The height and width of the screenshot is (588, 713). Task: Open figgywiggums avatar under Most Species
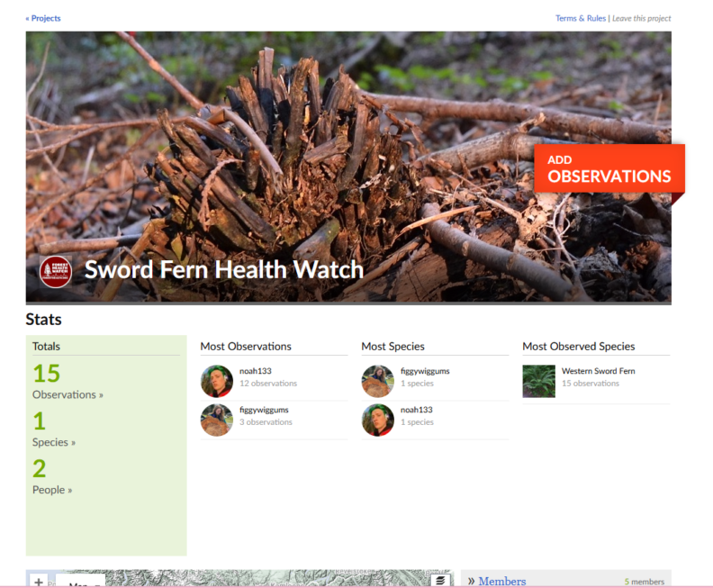point(378,381)
